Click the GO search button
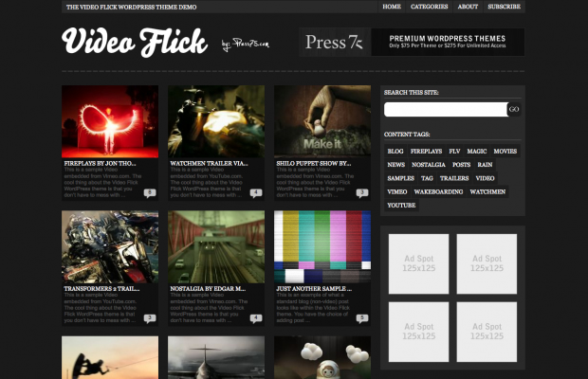The image size is (588, 379). (514, 109)
